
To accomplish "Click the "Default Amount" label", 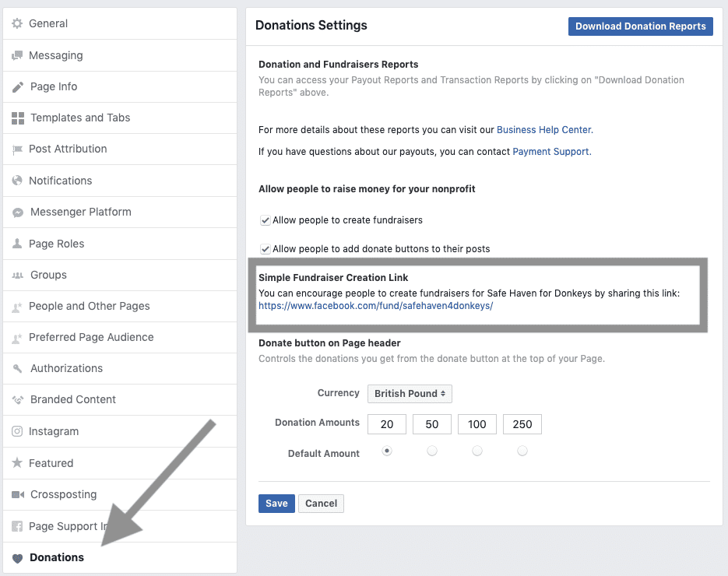I will [324, 454].
